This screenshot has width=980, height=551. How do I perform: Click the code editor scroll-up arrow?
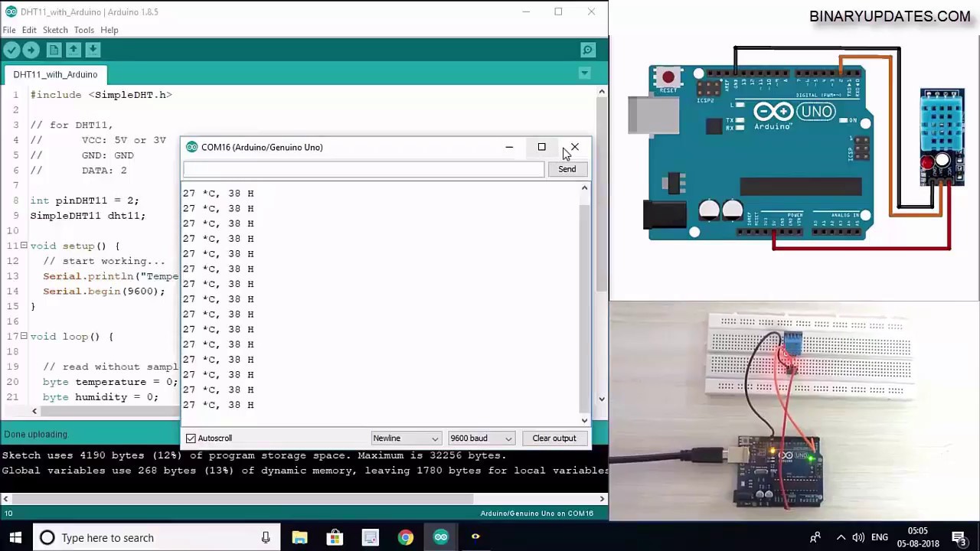602,92
